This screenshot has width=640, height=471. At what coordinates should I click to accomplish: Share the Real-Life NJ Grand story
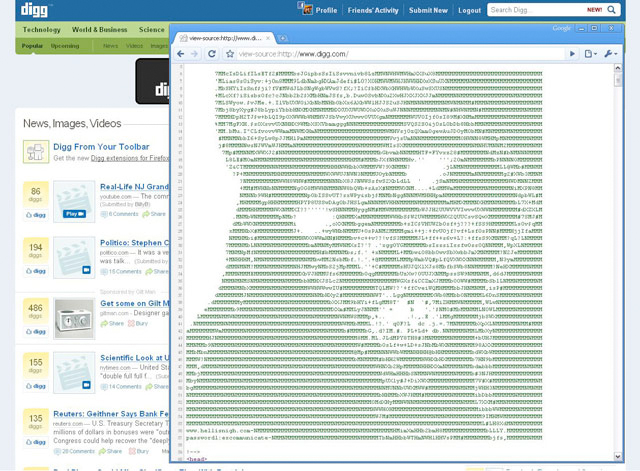(x=154, y=214)
